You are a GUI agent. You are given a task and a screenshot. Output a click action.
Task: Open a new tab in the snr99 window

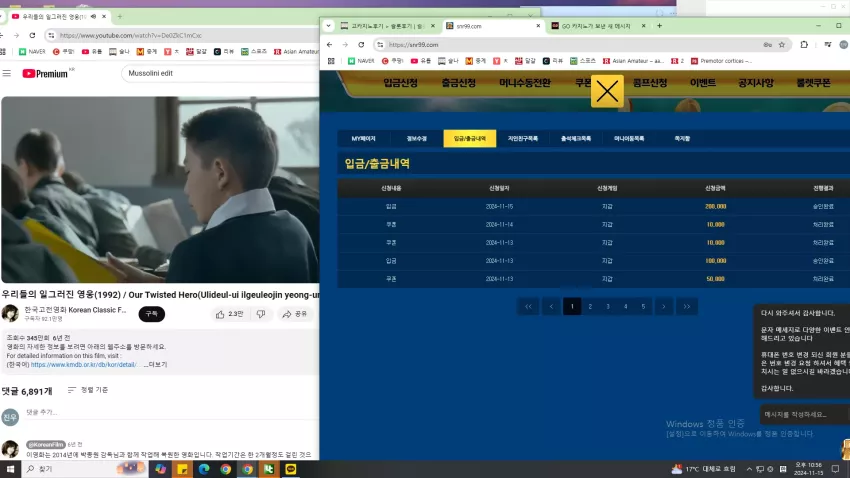click(659, 25)
